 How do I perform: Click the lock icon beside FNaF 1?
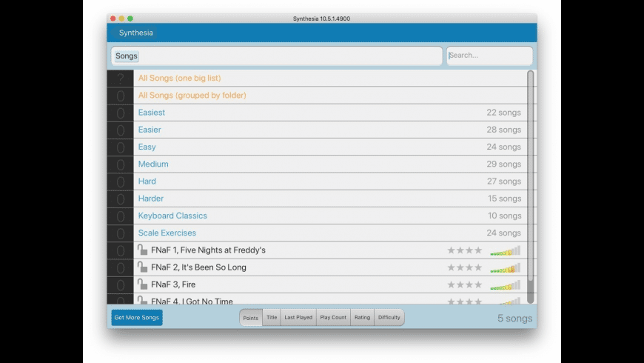[142, 250]
